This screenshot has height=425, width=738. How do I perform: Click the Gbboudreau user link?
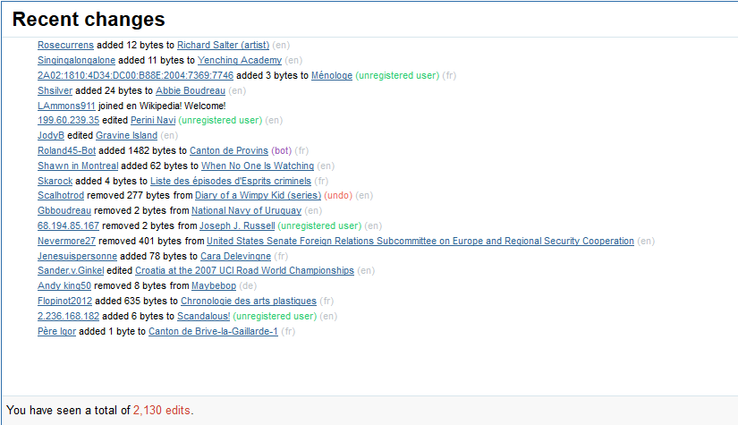pyautogui.click(x=64, y=210)
